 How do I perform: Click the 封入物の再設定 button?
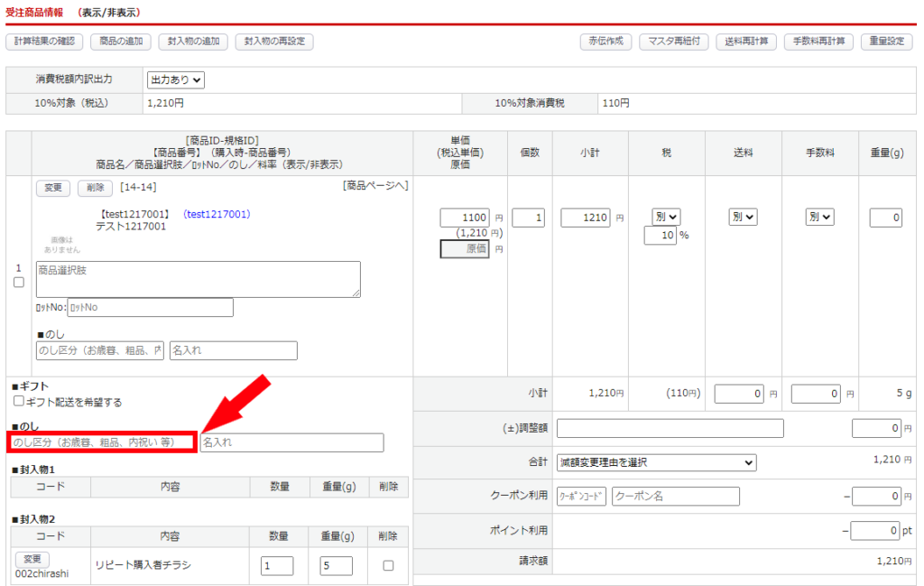pos(274,42)
